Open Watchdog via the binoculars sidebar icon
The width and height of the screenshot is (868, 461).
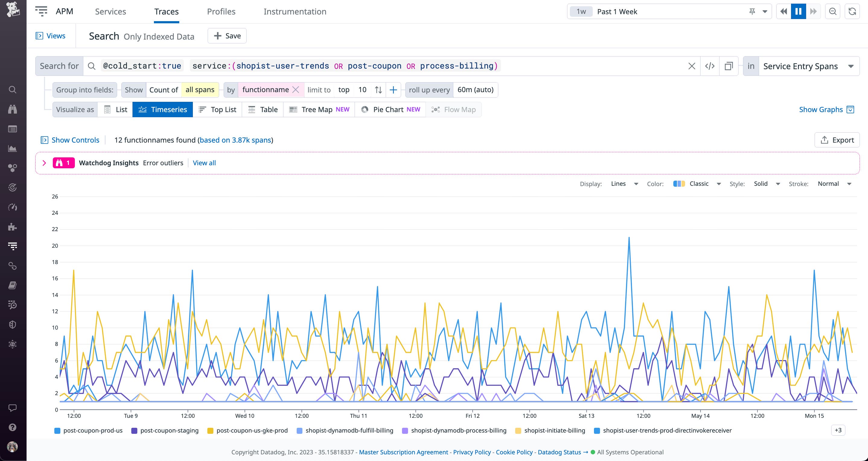(x=12, y=108)
